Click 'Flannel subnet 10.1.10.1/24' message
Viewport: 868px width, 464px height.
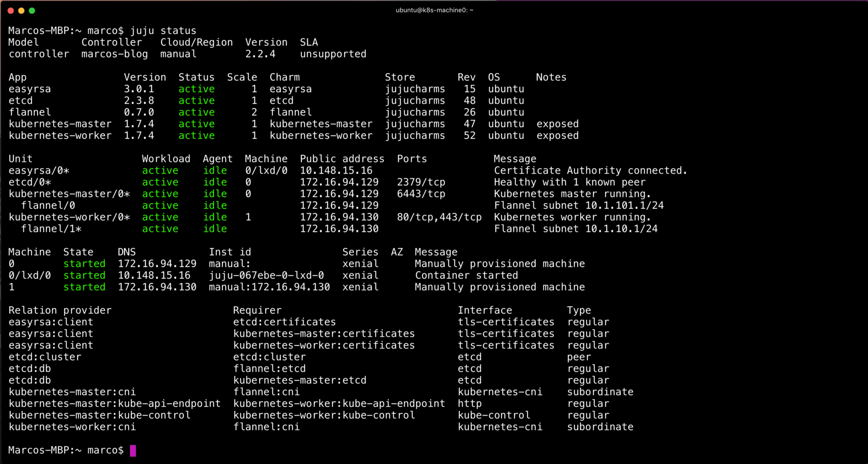click(576, 229)
